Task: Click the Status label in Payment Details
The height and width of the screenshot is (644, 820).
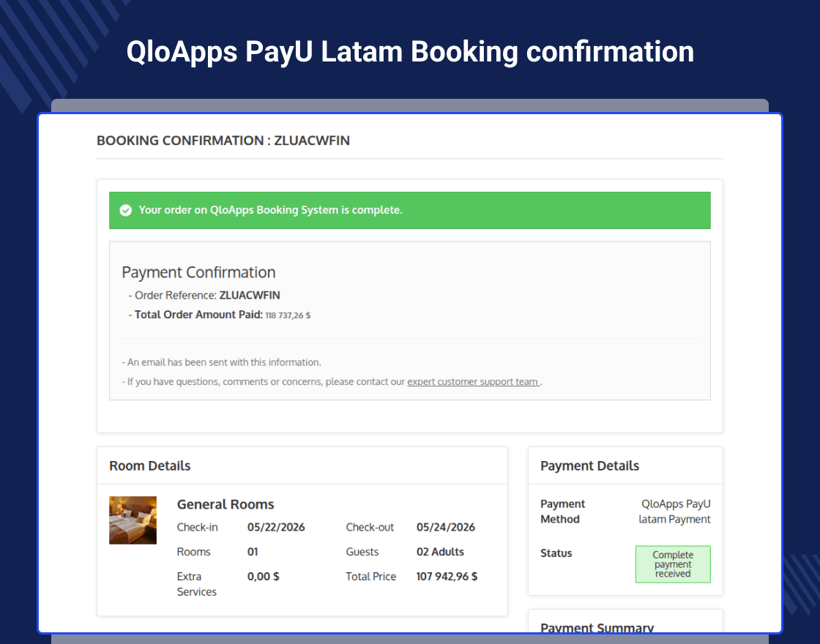Action: point(556,553)
